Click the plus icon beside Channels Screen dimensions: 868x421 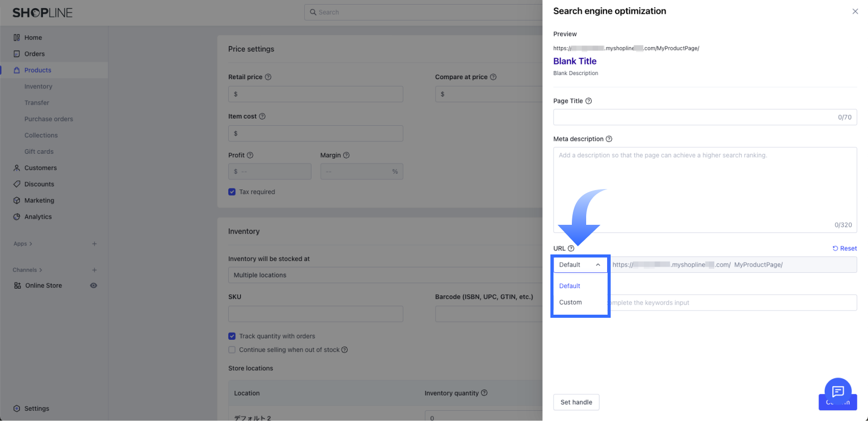click(x=94, y=270)
